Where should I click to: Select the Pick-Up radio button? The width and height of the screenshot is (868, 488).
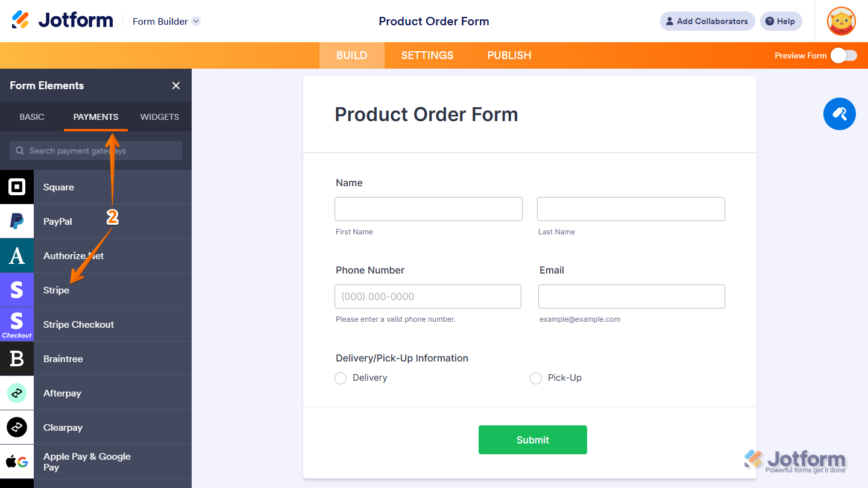(x=536, y=378)
